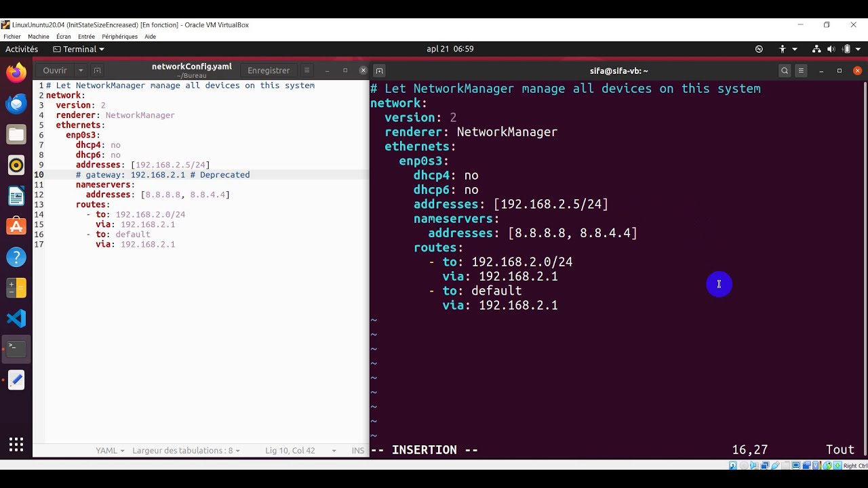Open the VirtualBox Aide menu
This screenshot has width=868, height=488.
tap(151, 37)
